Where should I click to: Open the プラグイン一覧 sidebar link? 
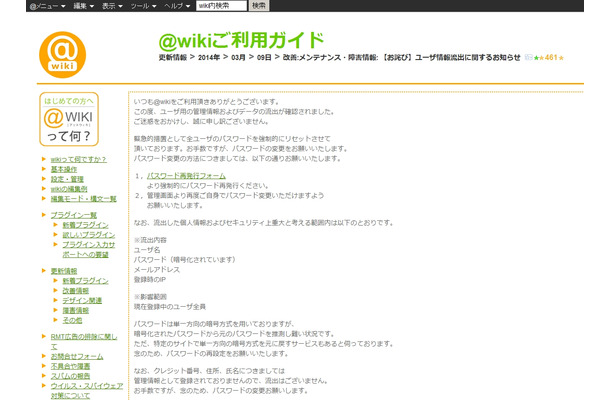coord(74,215)
